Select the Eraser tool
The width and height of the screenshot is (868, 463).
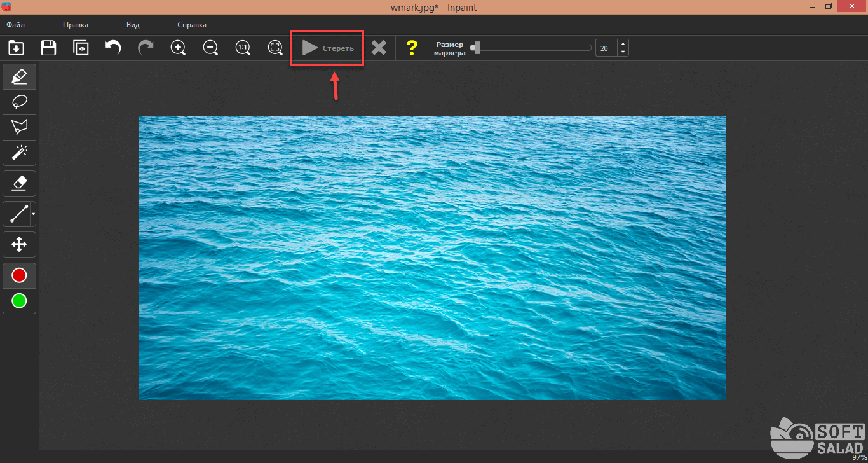point(19,183)
